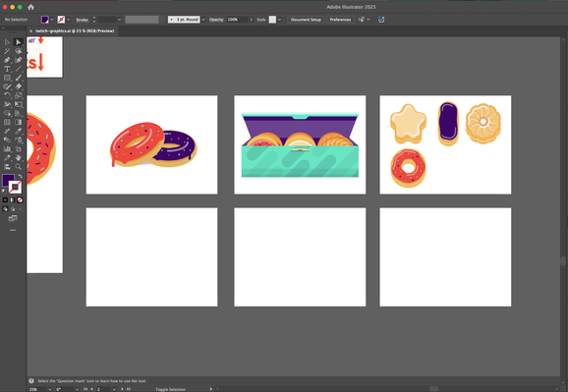Activate the Zoom tool magnifier
Screen dimensions: 568x392
point(18,167)
